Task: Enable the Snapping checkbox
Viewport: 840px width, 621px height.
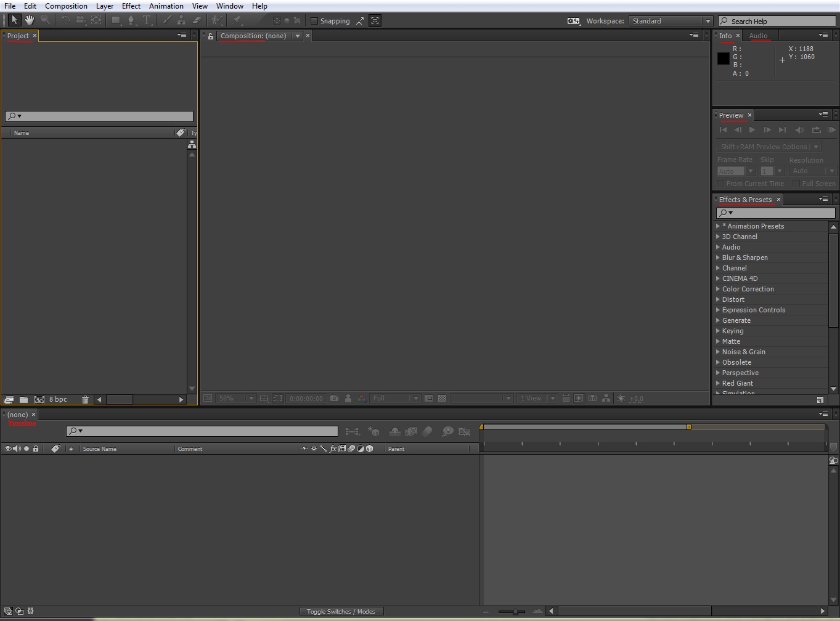Action: pyautogui.click(x=314, y=21)
